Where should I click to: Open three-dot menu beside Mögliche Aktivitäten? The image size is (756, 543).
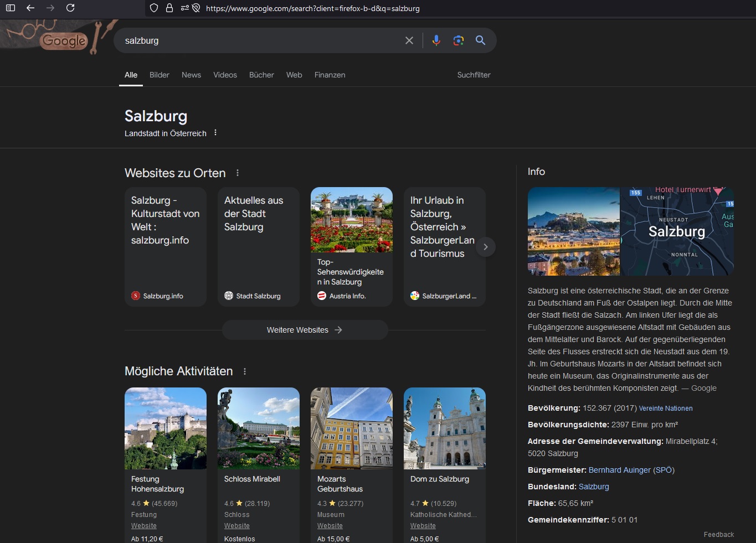[245, 371]
